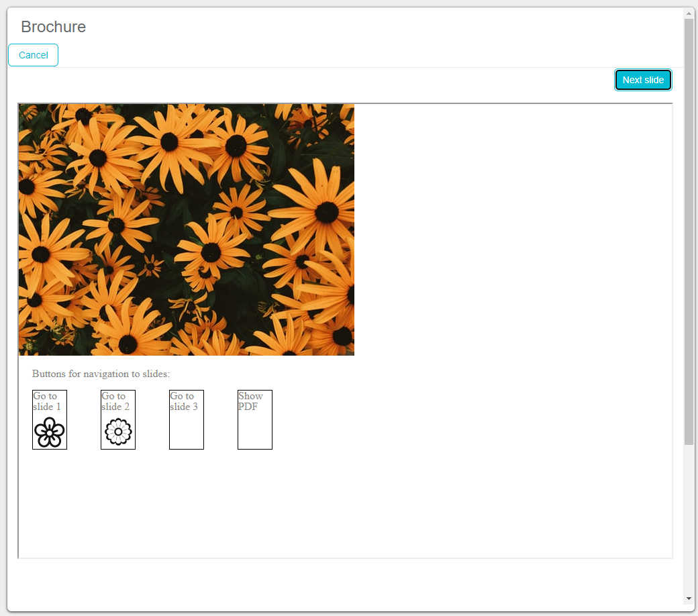
Task: Click the "Buttons for navigation to slides:" caption
Action: [101, 374]
